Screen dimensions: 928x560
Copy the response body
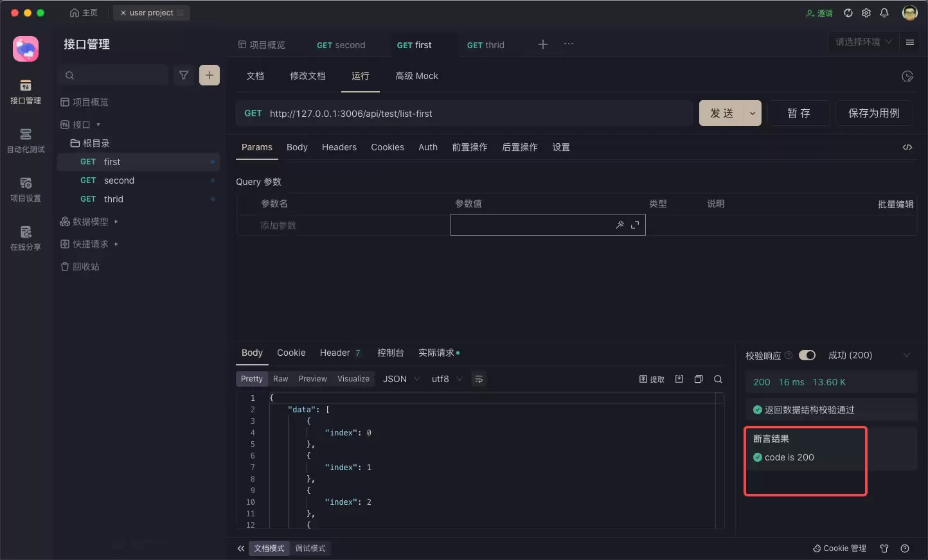pos(699,379)
